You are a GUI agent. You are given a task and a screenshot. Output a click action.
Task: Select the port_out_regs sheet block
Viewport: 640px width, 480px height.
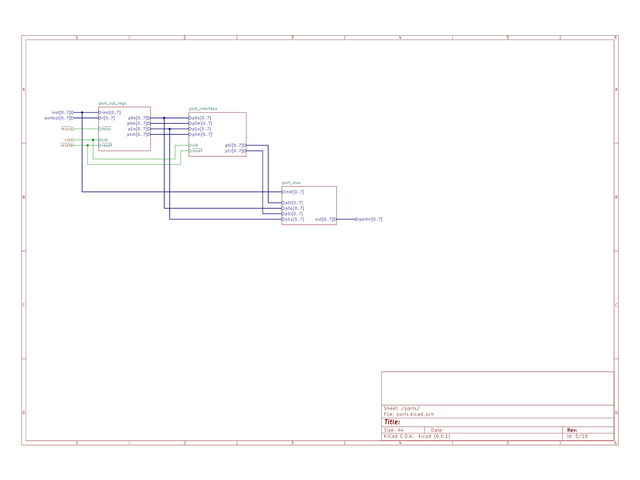[124, 128]
